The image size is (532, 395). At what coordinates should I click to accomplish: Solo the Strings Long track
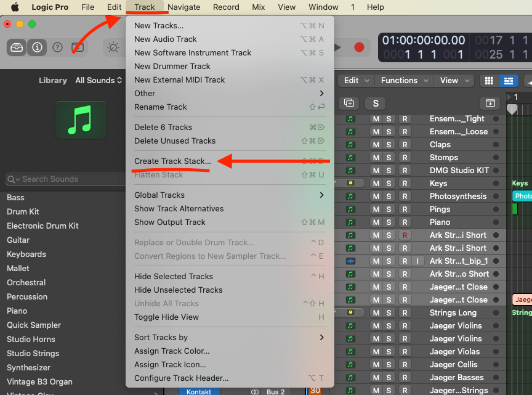pyautogui.click(x=389, y=312)
